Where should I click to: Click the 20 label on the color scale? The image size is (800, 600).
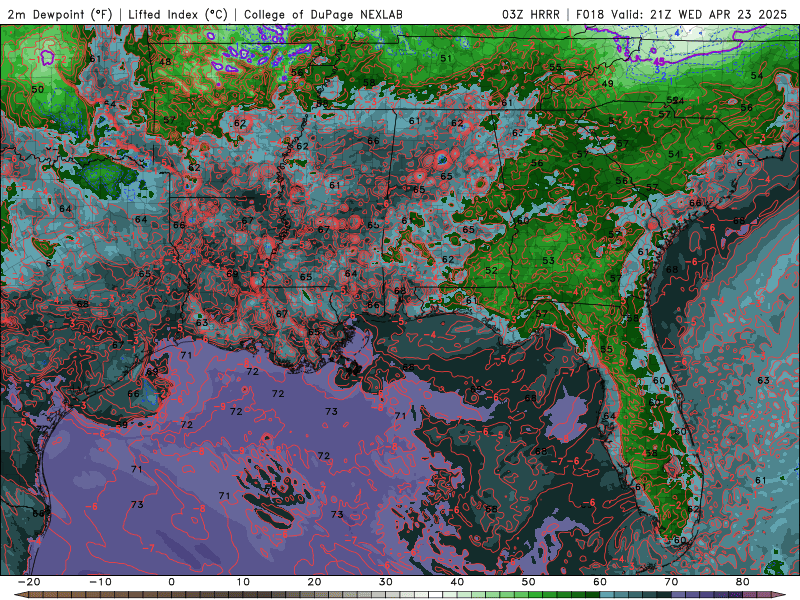coord(314,582)
